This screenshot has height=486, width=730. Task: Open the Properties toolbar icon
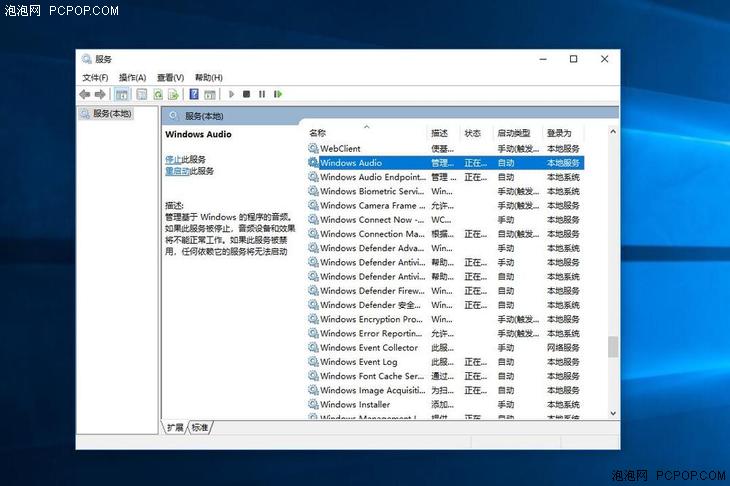pos(142,94)
